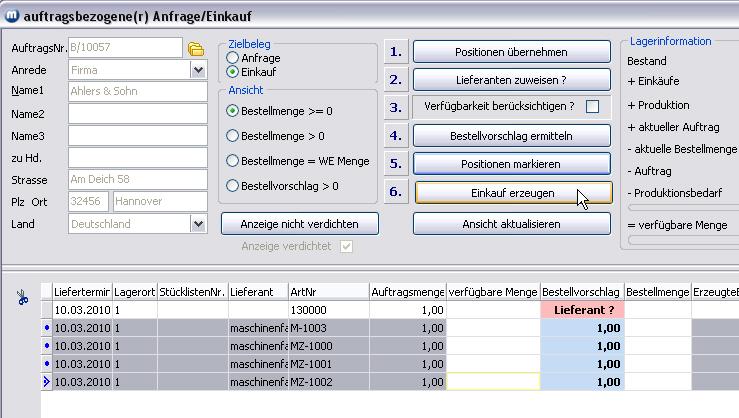This screenshot has width=739, height=418.
Task: Click Anzeige nicht verdichten button
Action: [x=299, y=223]
